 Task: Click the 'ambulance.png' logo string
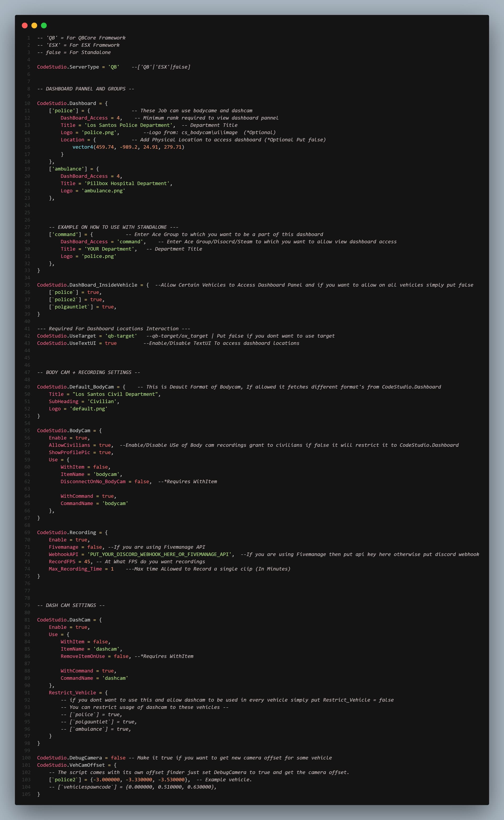tap(103, 191)
